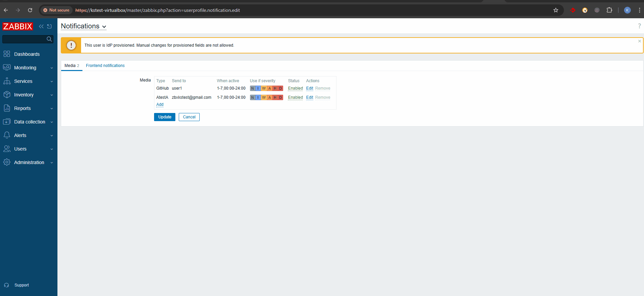The height and width of the screenshot is (296, 644).
Task: Click the Update button
Action: click(x=165, y=117)
